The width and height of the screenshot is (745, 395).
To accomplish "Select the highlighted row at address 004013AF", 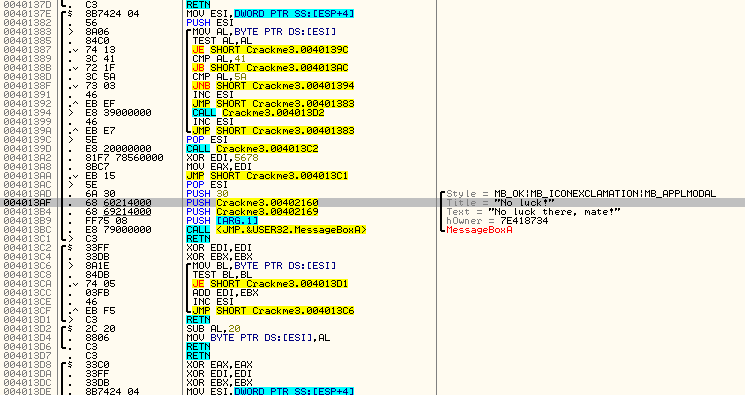I will pyautogui.click(x=372, y=202).
